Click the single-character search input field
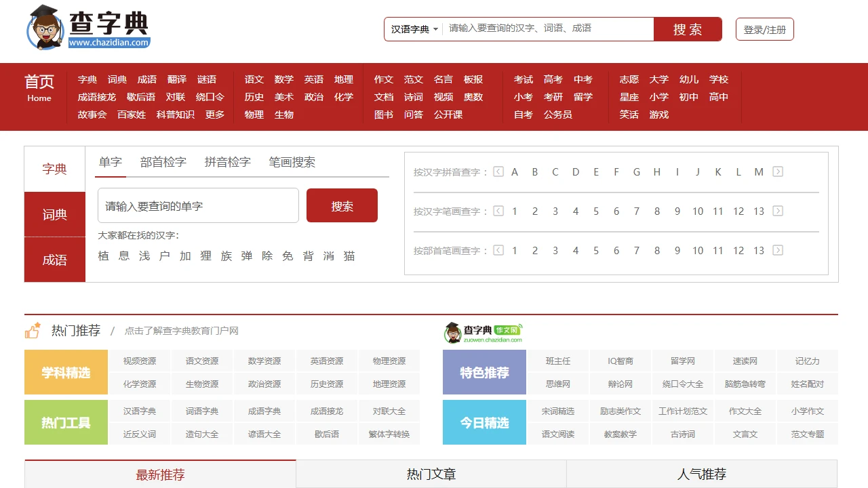This screenshot has height=488, width=868. (x=198, y=205)
